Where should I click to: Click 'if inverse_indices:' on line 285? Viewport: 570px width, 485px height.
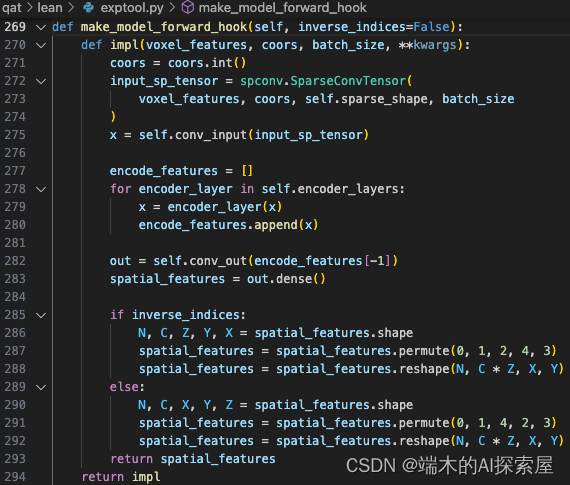pyautogui.click(x=178, y=315)
